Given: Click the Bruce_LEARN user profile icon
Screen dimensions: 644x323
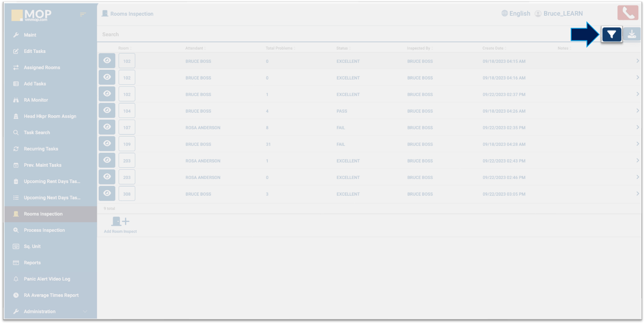Looking at the screenshot, I should [538, 14].
